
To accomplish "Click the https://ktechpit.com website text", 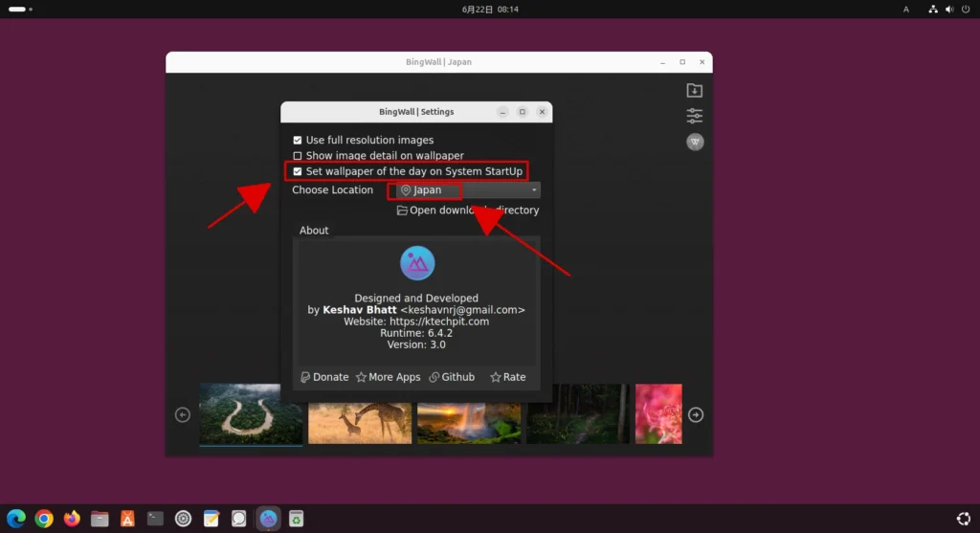I will pyautogui.click(x=439, y=322).
